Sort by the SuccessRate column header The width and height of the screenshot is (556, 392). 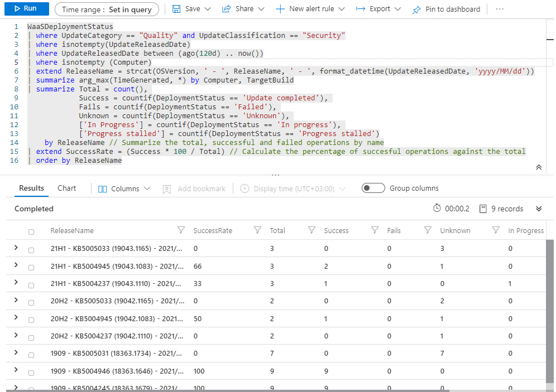click(x=213, y=230)
